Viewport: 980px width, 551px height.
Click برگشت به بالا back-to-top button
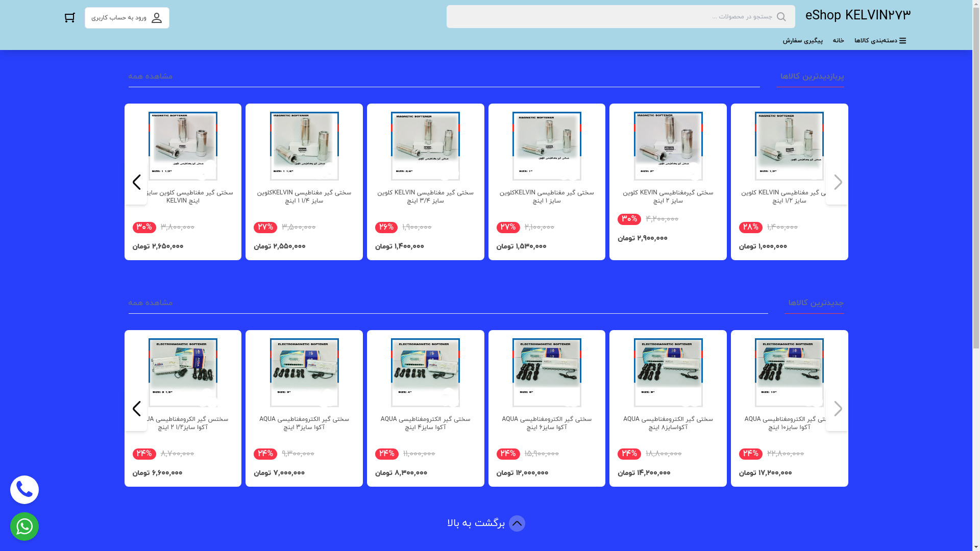tap(486, 523)
